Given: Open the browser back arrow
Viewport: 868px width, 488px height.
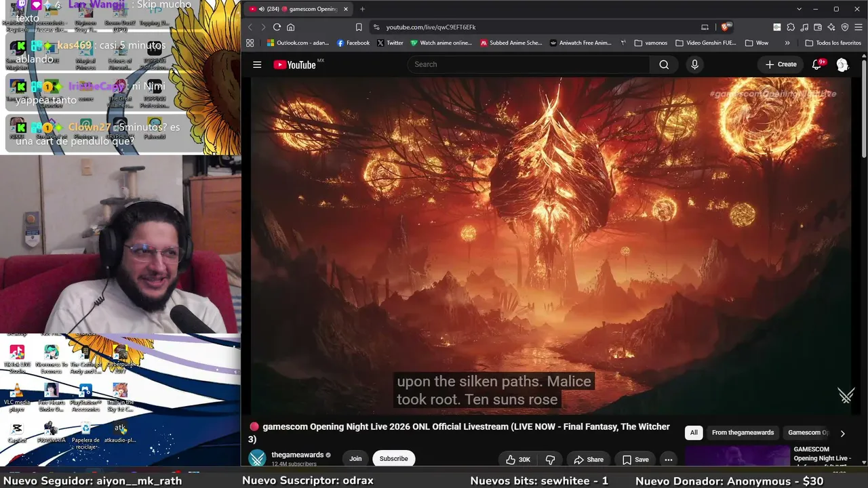Looking at the screenshot, I should (x=250, y=27).
